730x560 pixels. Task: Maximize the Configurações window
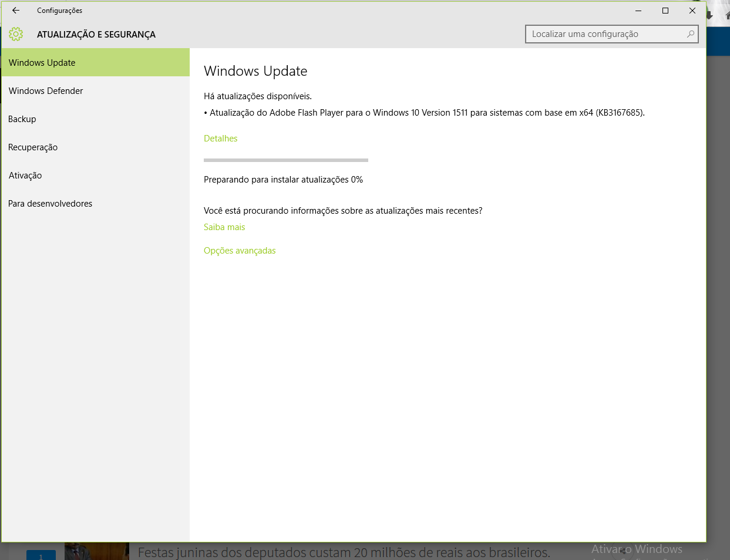tap(665, 11)
